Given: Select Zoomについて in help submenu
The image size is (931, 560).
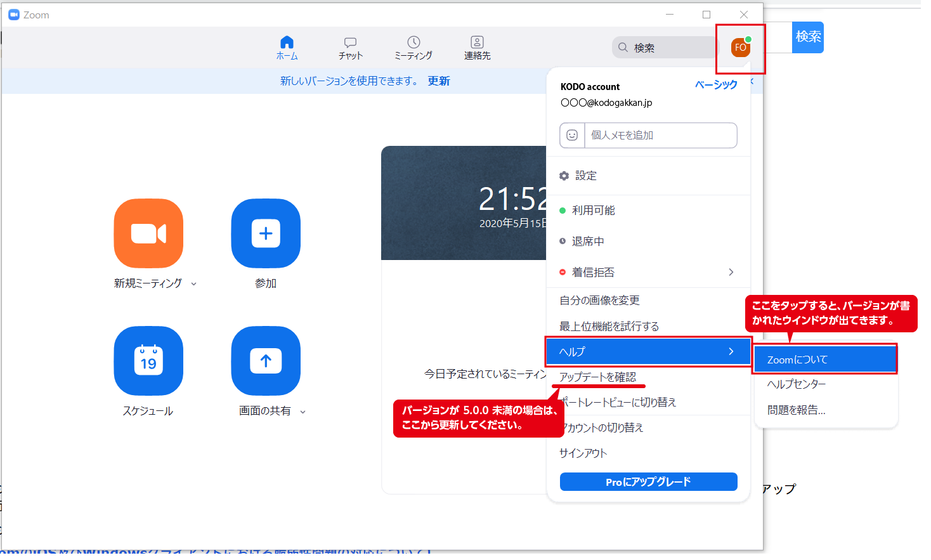Looking at the screenshot, I should tap(825, 360).
